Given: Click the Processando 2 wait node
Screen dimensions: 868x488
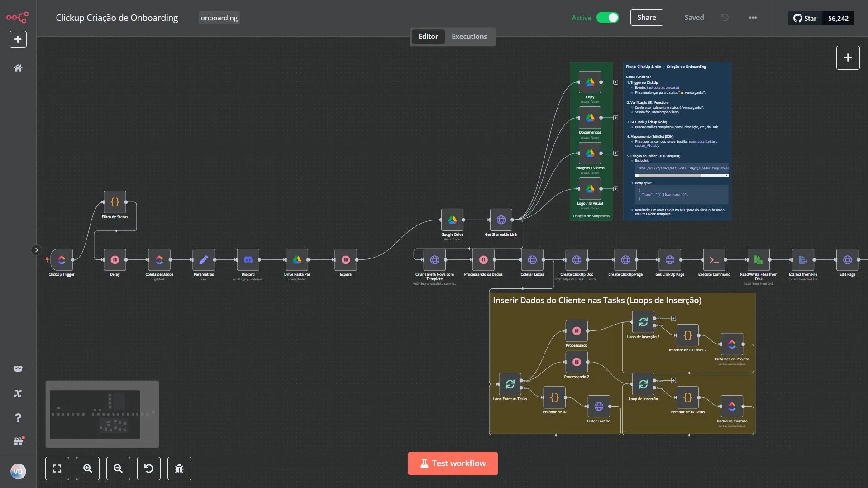Looking at the screenshot, I should pos(577,362).
